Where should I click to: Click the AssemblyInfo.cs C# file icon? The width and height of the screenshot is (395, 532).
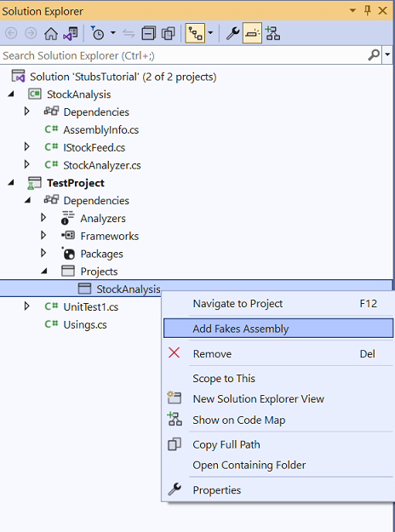(51, 129)
